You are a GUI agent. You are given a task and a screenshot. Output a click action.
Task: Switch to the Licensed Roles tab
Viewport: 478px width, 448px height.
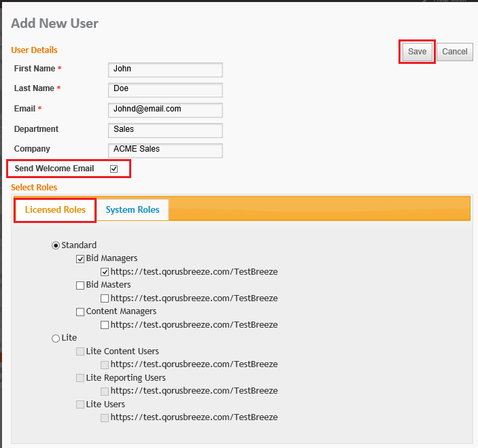(x=55, y=209)
